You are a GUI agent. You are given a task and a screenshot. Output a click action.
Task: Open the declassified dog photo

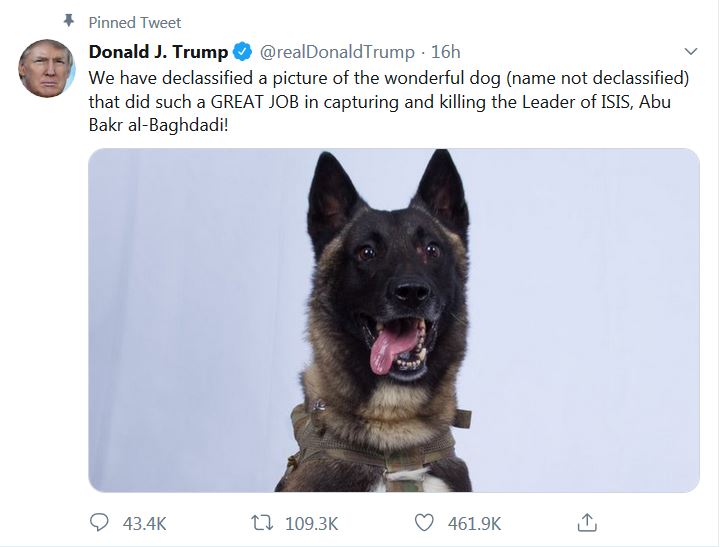tap(394, 320)
